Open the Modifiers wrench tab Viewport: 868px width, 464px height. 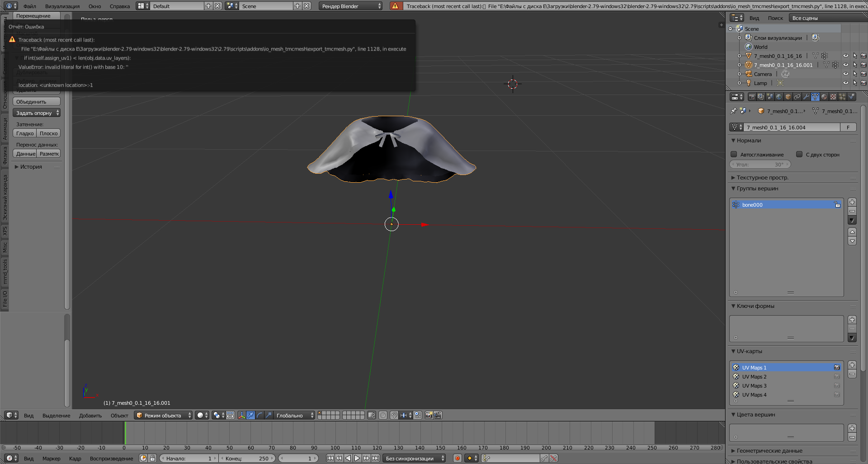click(806, 97)
